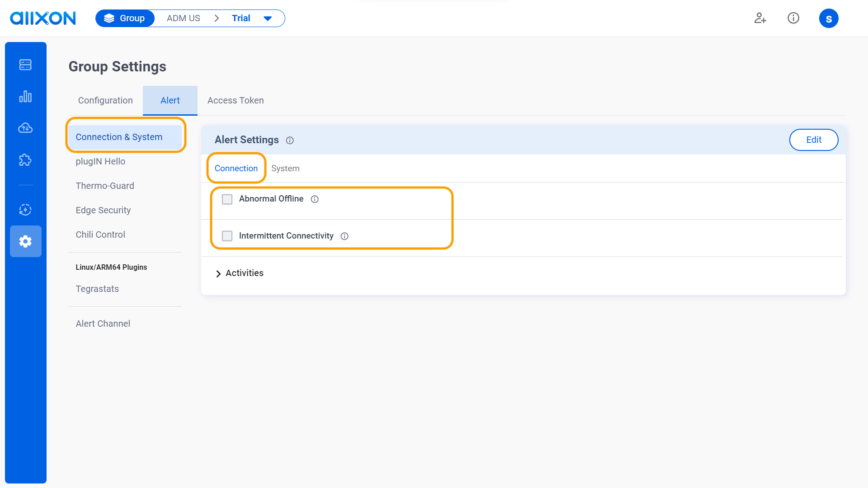Open the Devices panel in the sidebar
The width and height of the screenshot is (868, 488).
pyautogui.click(x=25, y=65)
